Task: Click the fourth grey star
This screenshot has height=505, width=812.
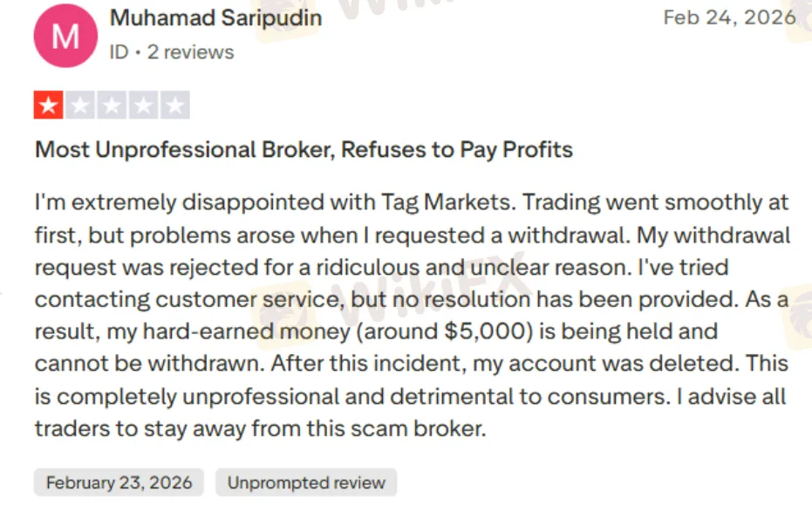Action: [143, 106]
